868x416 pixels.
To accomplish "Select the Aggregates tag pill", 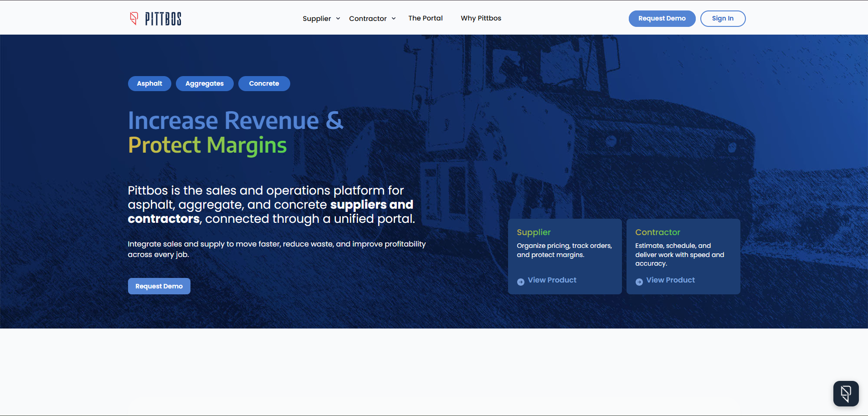I will (x=205, y=83).
